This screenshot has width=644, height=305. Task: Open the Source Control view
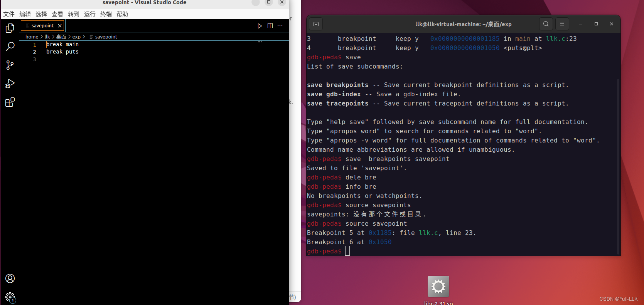tap(10, 65)
